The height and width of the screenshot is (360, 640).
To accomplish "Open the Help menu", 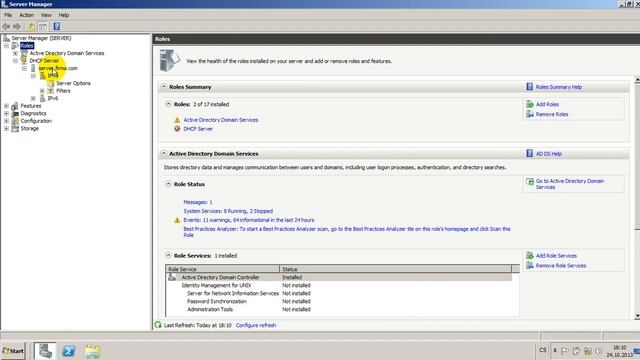I will [64, 15].
